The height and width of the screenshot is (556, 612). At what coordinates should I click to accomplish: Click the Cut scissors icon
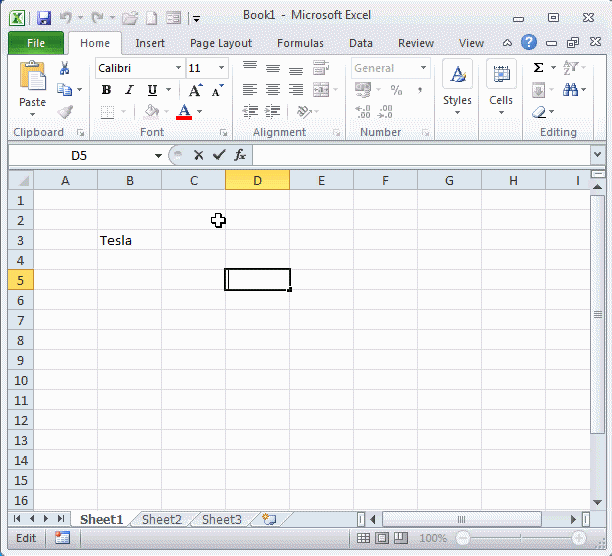coord(65,68)
